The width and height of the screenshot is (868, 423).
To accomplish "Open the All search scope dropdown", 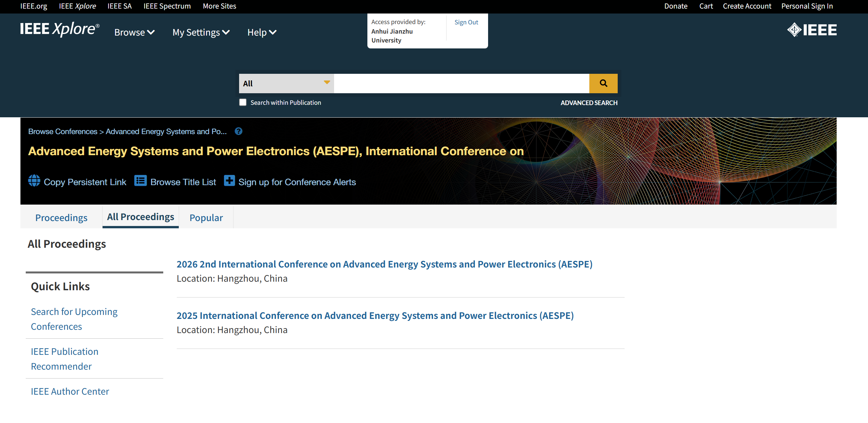I will (x=286, y=83).
